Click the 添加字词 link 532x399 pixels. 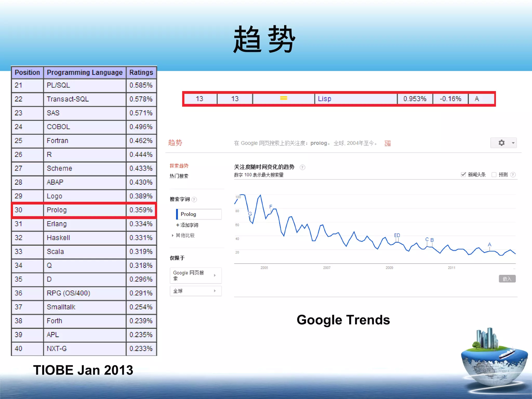187,225
